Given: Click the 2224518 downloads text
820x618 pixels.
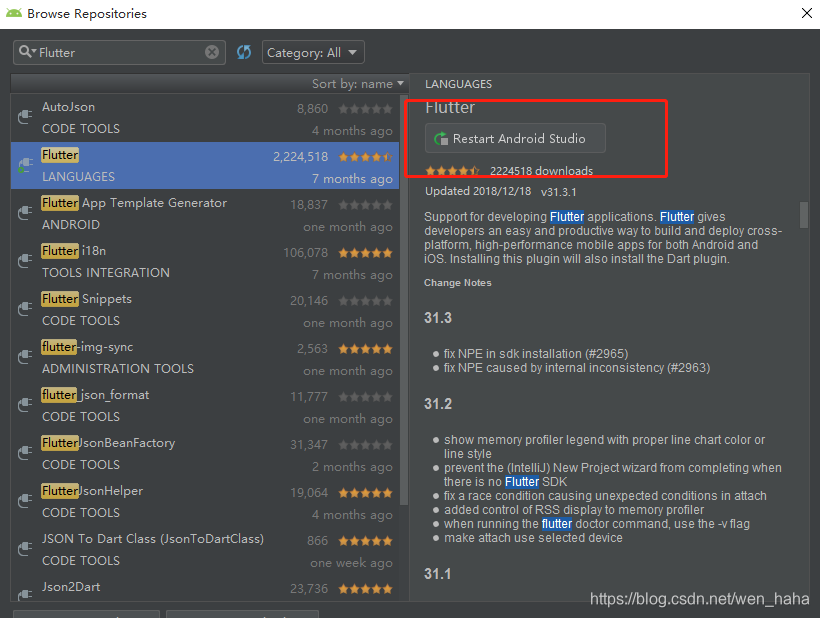Looking at the screenshot, I should pos(541,171).
